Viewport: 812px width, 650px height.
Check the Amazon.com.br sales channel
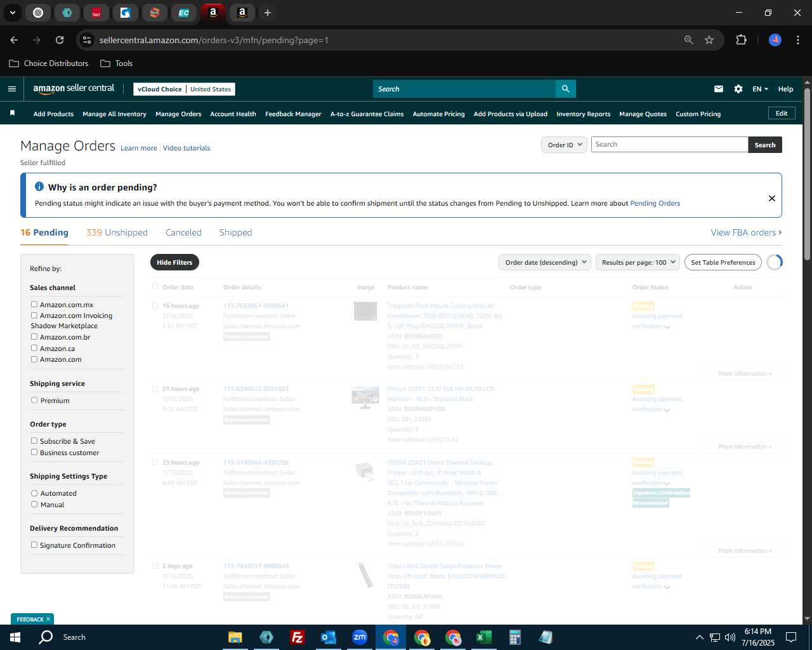(34, 336)
